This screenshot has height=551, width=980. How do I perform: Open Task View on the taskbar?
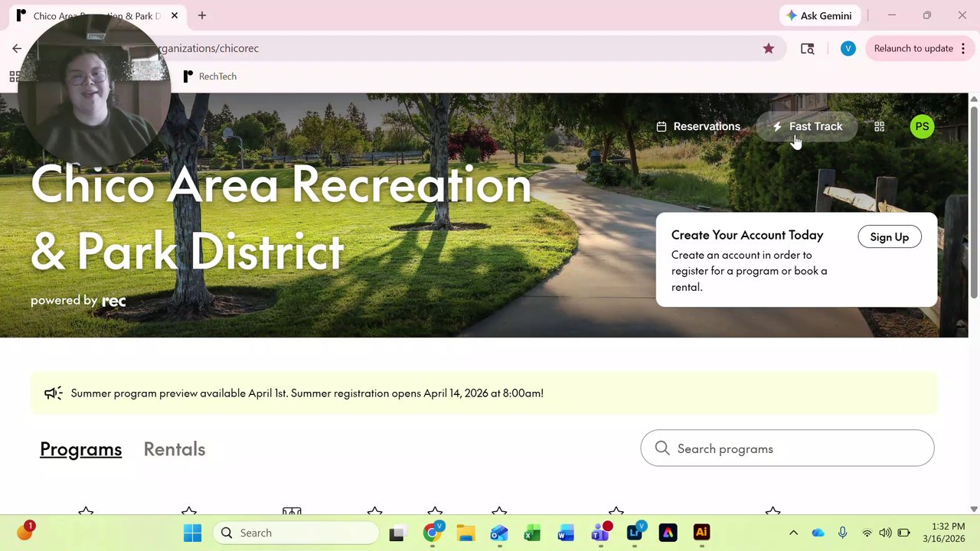click(397, 533)
